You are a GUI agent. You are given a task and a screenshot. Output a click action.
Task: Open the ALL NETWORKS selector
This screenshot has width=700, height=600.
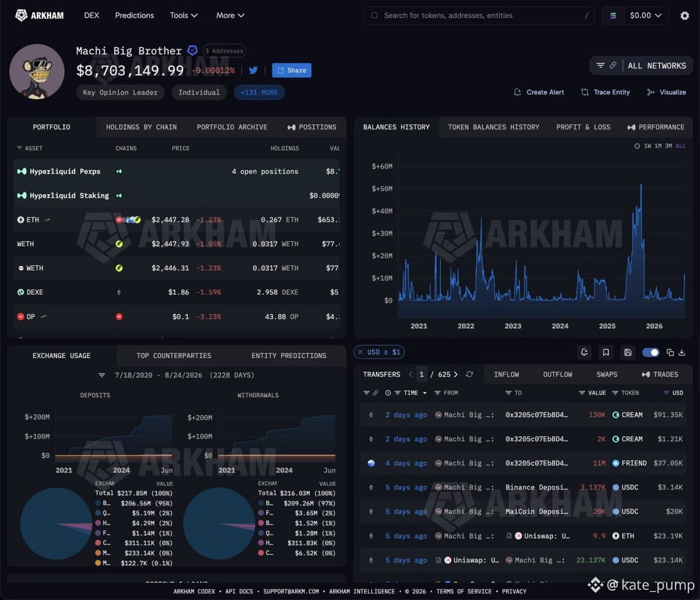[657, 65]
